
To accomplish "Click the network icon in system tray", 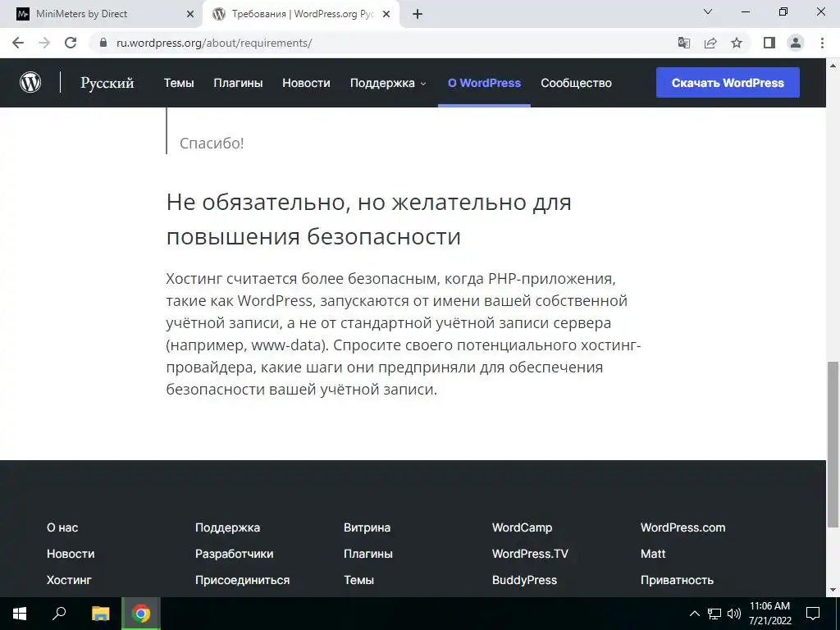I will (714, 614).
